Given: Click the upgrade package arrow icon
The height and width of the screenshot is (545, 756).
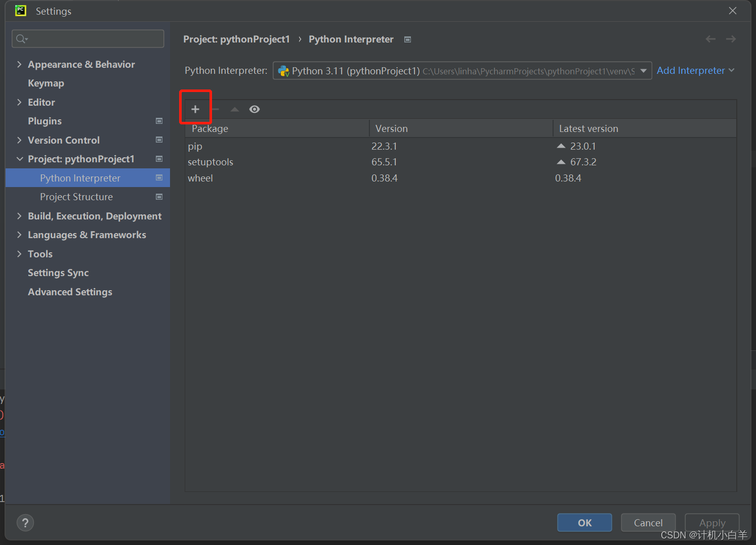Looking at the screenshot, I should (235, 109).
